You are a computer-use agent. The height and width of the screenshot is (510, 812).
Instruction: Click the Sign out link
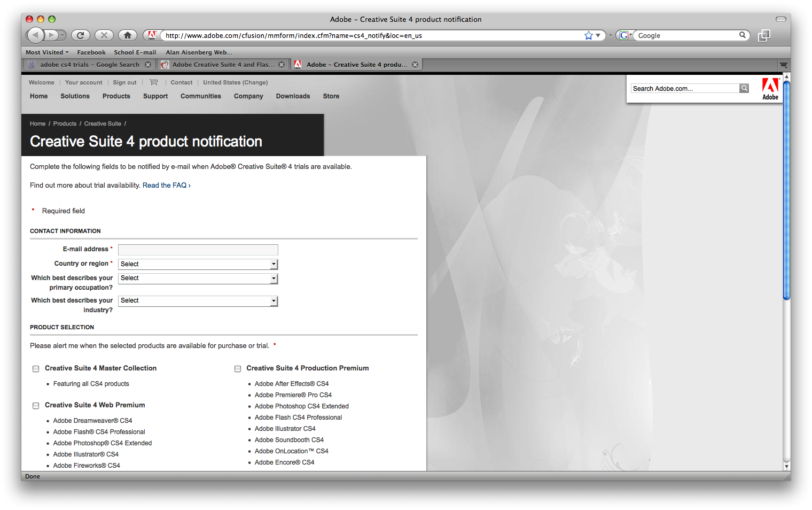124,82
